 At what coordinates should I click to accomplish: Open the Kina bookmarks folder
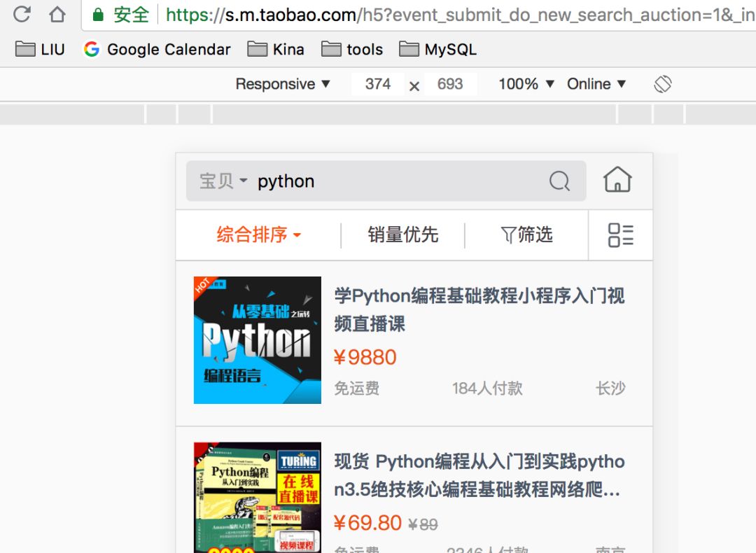click(x=276, y=49)
